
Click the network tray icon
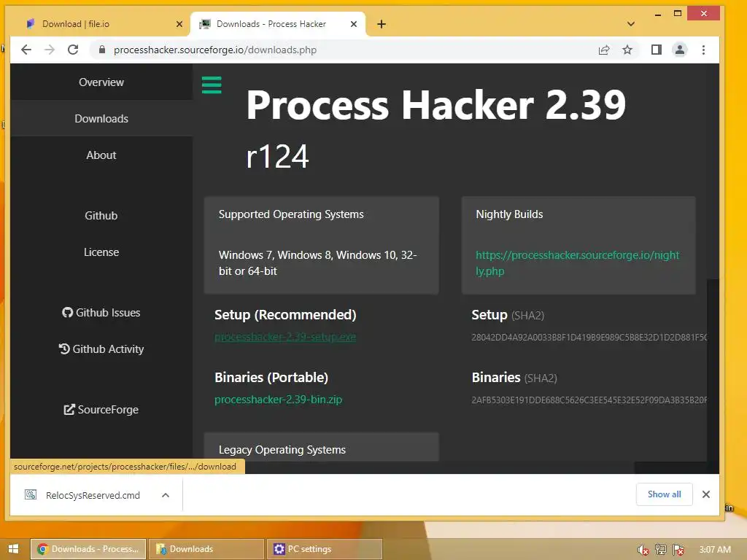(660, 550)
